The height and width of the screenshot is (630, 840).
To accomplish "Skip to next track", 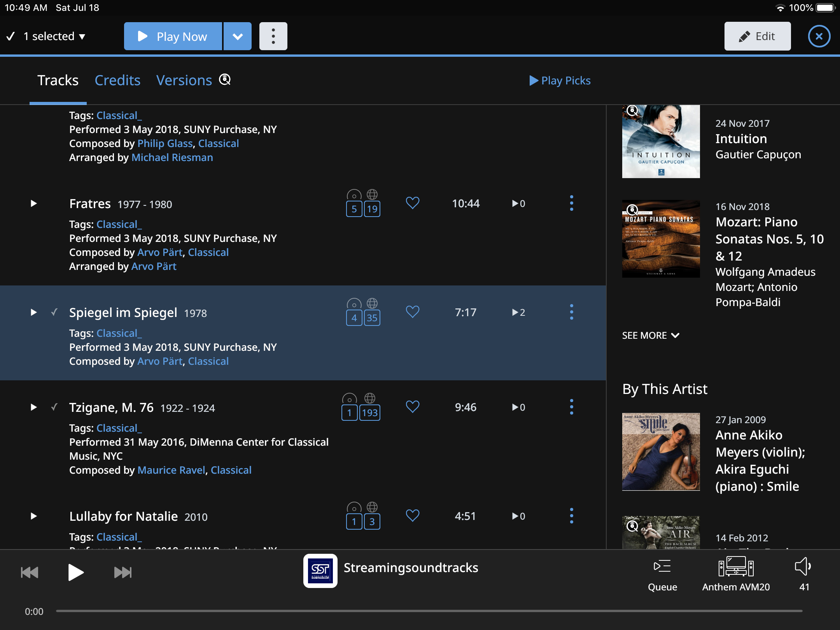I will click(123, 572).
